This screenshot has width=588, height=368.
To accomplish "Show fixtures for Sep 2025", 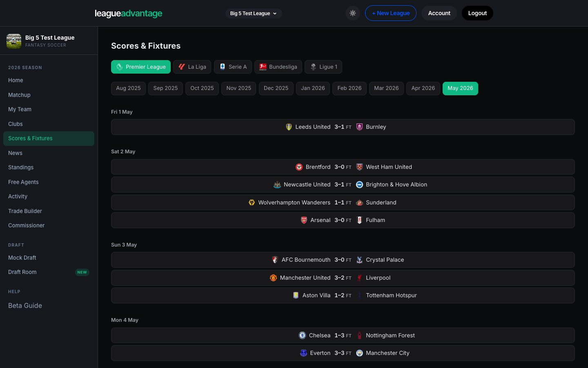I will coord(165,88).
